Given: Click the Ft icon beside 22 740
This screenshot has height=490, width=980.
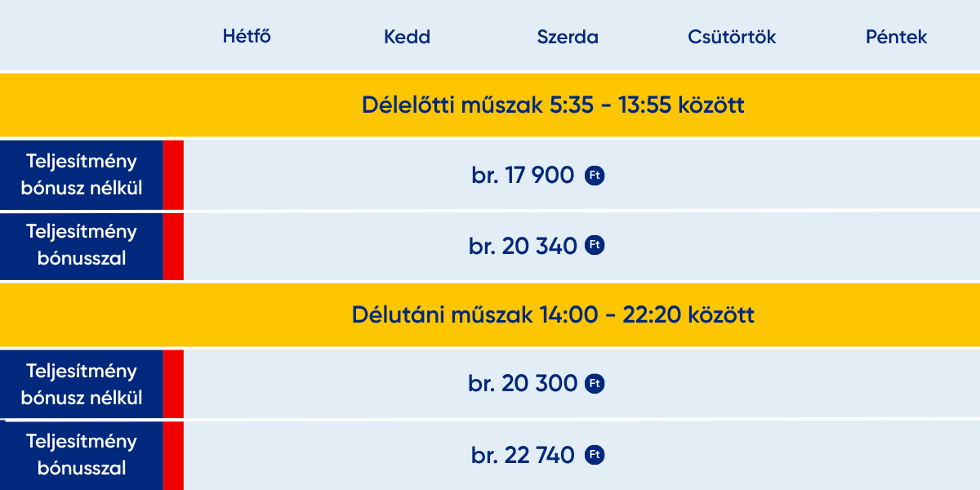Looking at the screenshot, I should pyautogui.click(x=595, y=455).
